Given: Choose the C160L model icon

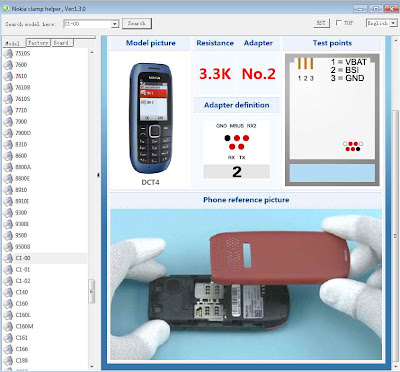Looking at the screenshot, I should point(8,315).
